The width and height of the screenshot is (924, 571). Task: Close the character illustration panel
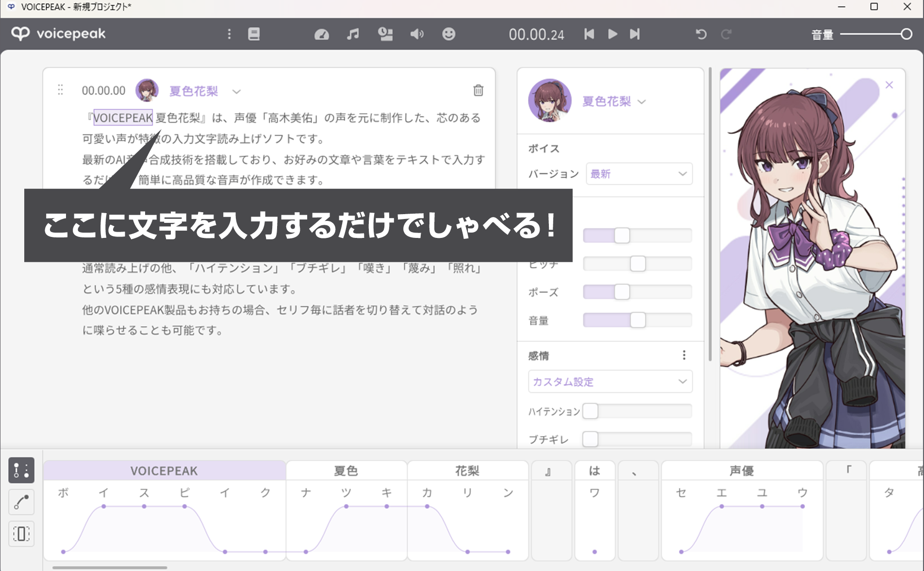click(x=889, y=85)
